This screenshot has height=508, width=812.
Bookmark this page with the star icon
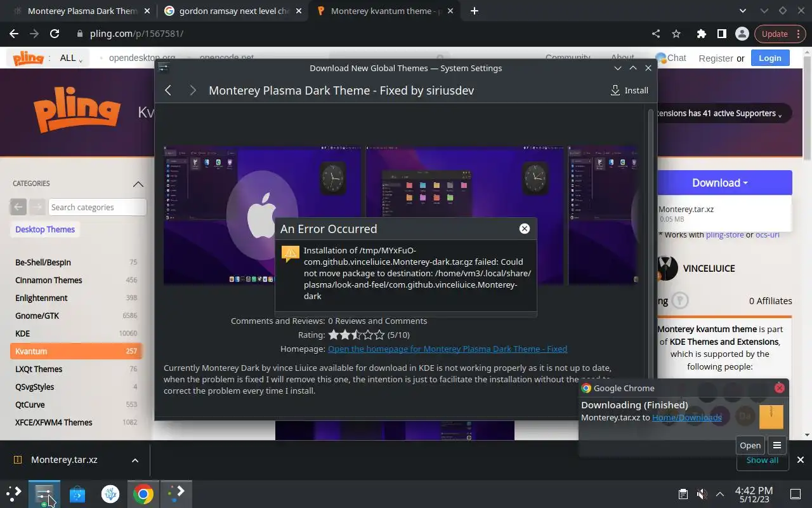coord(676,34)
